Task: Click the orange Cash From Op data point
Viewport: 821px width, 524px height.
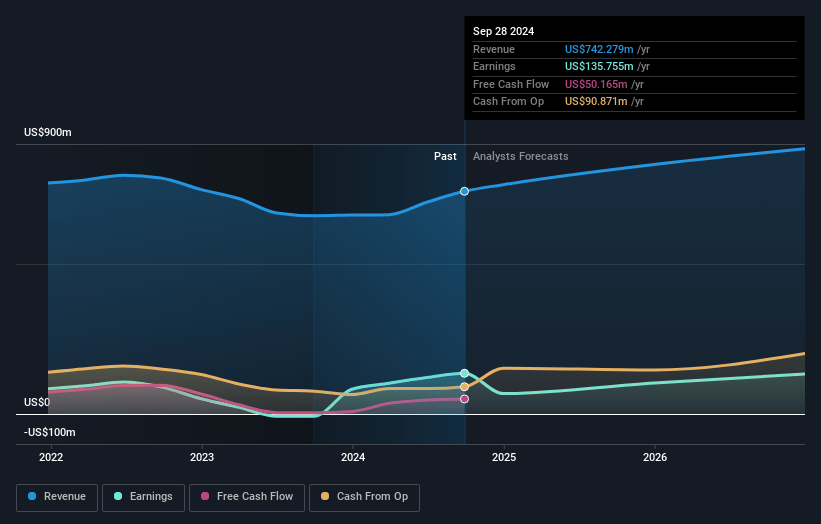Action: 464,387
